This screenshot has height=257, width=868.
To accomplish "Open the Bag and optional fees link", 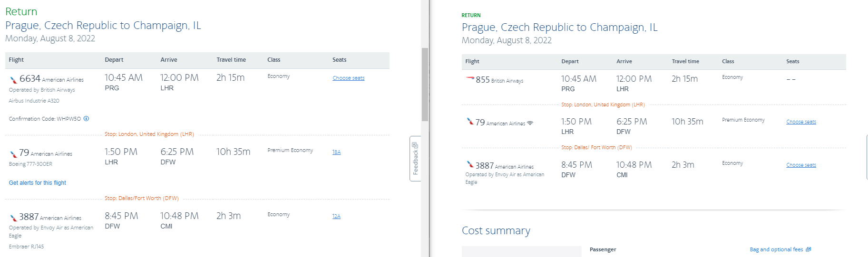I will tap(776, 249).
